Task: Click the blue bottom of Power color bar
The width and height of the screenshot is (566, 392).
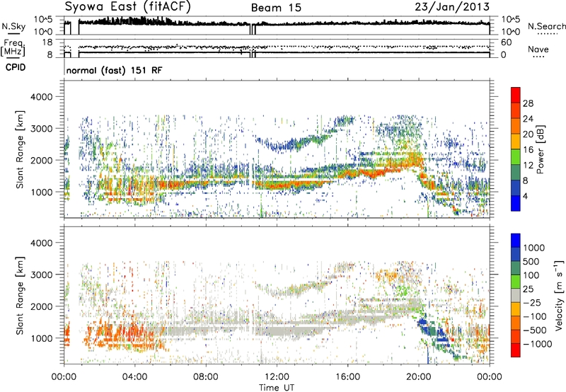Action: click(x=516, y=203)
